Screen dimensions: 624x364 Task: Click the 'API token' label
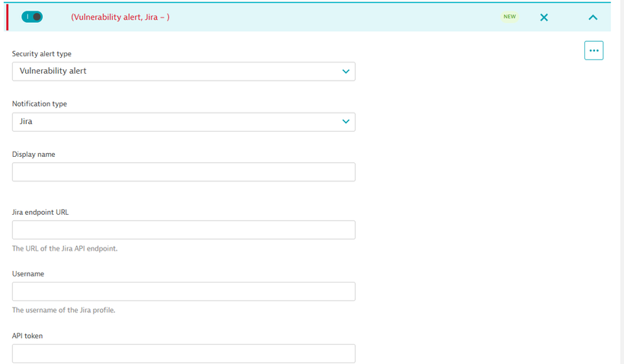tap(27, 336)
